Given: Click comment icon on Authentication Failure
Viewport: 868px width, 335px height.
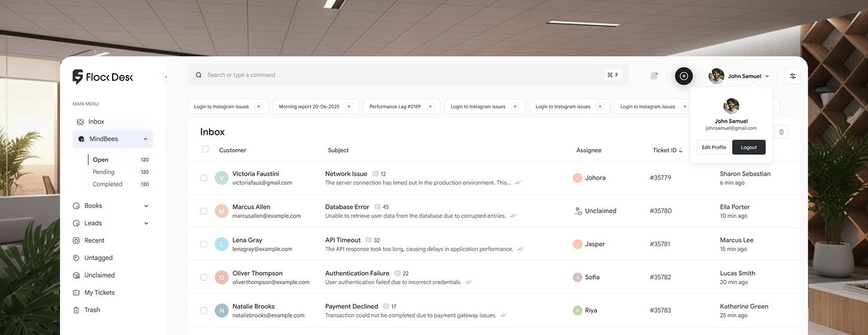Looking at the screenshot, I should point(397,273).
